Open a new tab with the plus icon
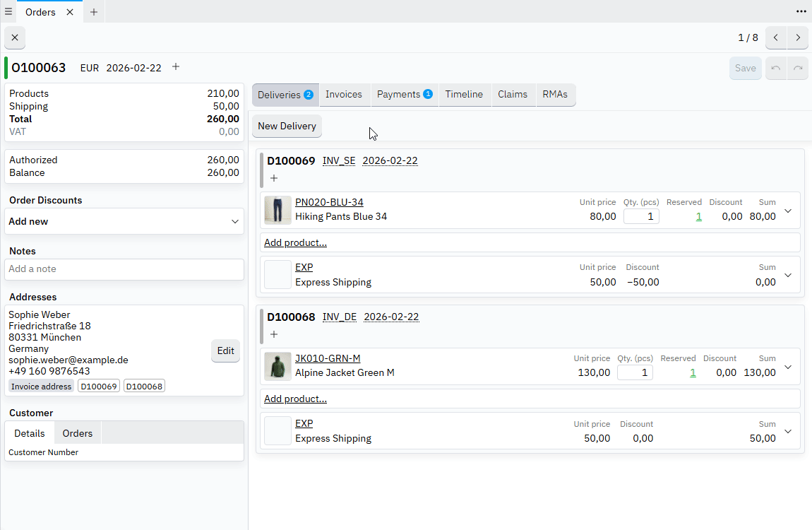 tap(93, 11)
